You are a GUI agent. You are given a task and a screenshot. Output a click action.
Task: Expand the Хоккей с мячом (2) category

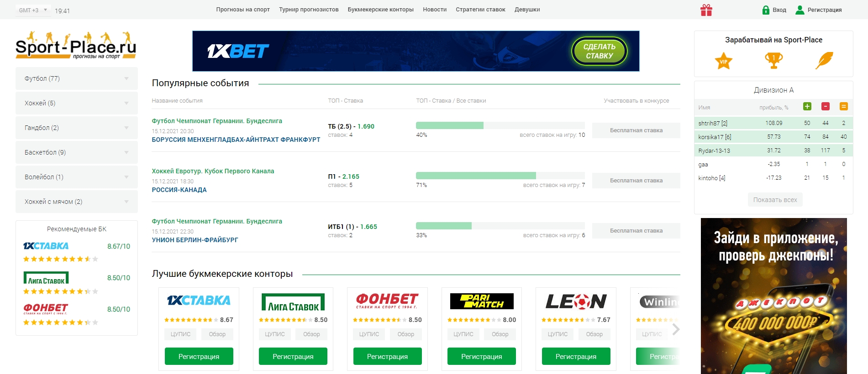pyautogui.click(x=77, y=202)
